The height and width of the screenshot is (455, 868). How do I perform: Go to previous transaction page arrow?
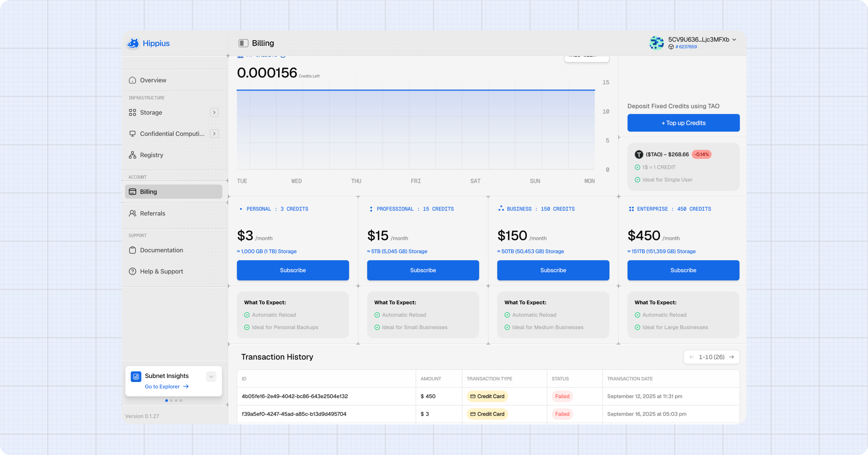[692, 357]
